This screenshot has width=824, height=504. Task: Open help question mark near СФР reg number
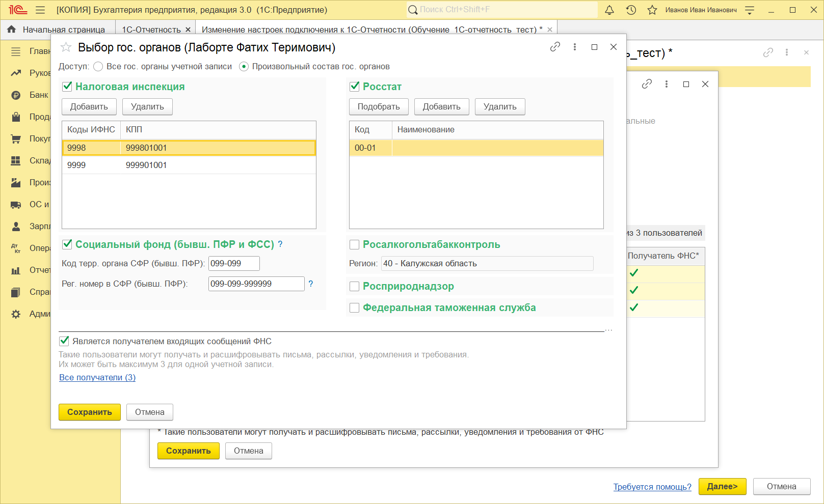311,284
